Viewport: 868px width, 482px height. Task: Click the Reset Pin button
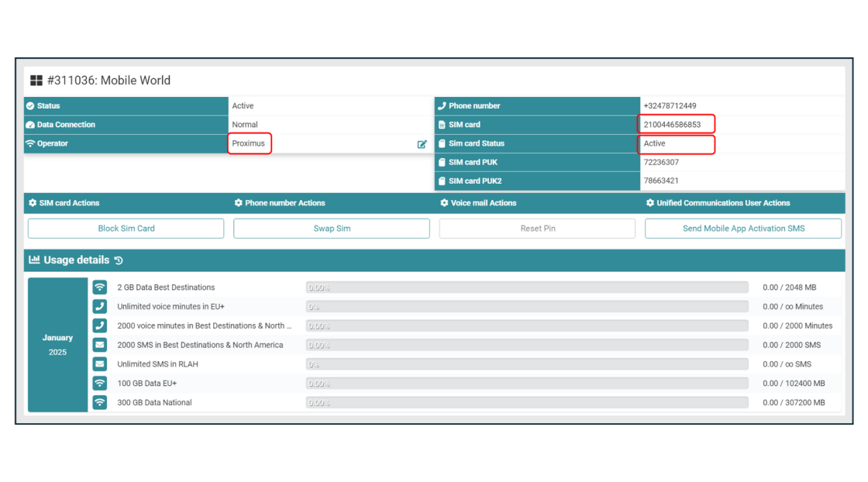538,229
